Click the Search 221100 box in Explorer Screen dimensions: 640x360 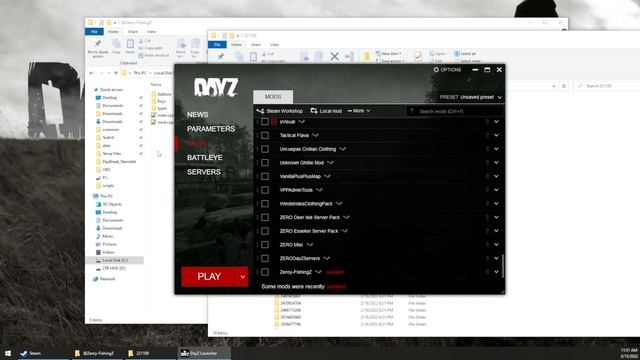point(608,86)
